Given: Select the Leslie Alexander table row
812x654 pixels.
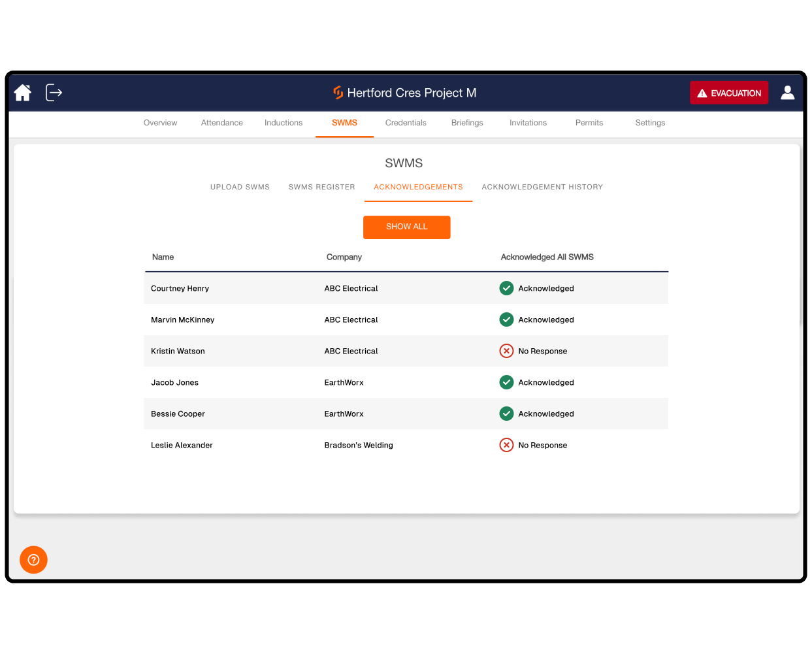Looking at the screenshot, I should pyautogui.click(x=327, y=445).
